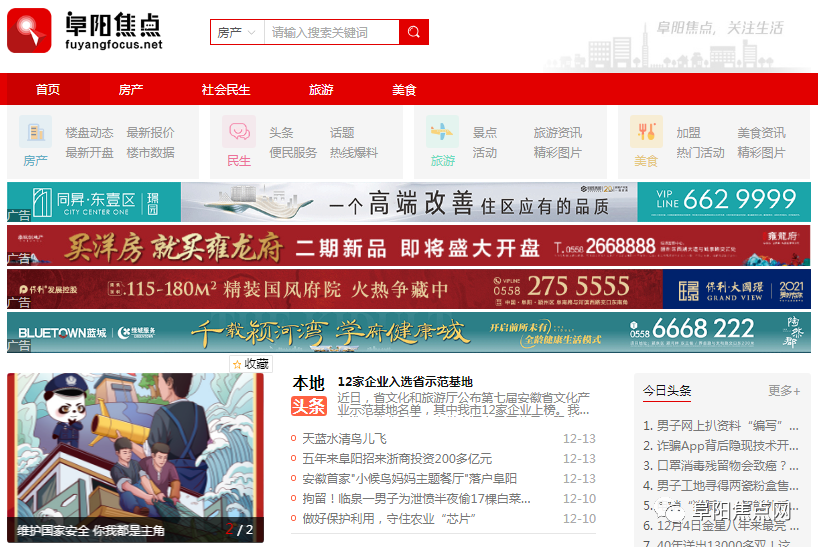Open the 美食 fork and spoon icon
Screen dimensions: 818x547
tap(646, 132)
